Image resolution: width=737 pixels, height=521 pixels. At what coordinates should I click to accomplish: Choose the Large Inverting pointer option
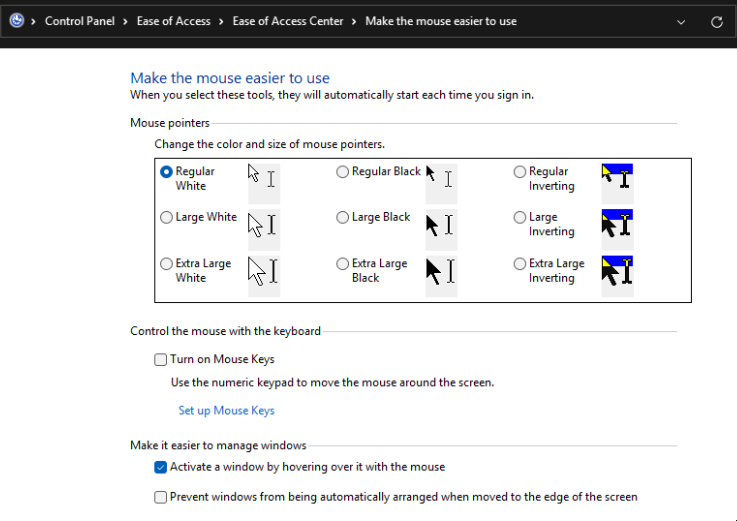(x=520, y=217)
